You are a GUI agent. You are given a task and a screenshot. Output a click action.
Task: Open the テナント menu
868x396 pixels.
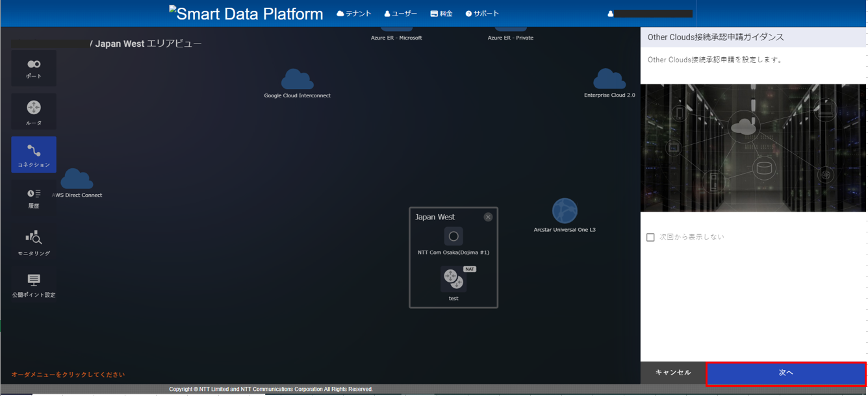tap(354, 14)
